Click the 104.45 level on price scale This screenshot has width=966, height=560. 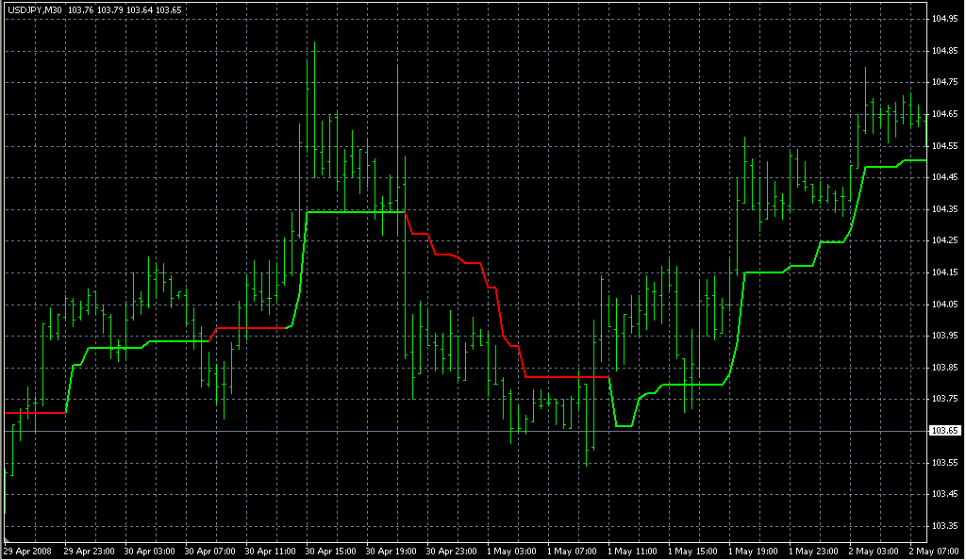[x=944, y=177]
